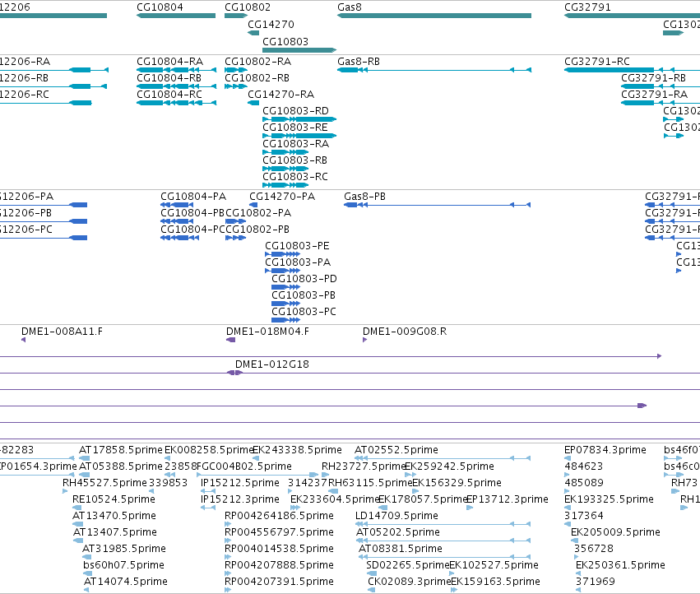Select protein CG10803-PA
Screen dimensions: 700x594
pos(283,271)
